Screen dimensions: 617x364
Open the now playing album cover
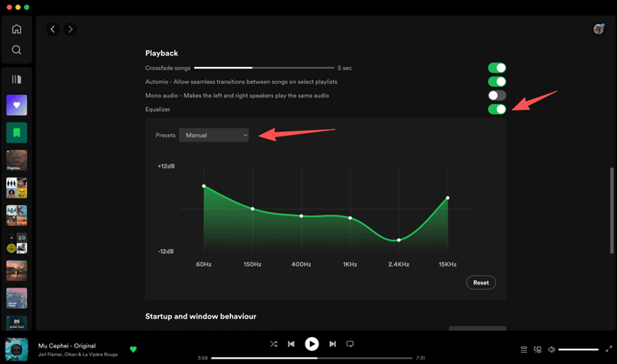[16, 349]
